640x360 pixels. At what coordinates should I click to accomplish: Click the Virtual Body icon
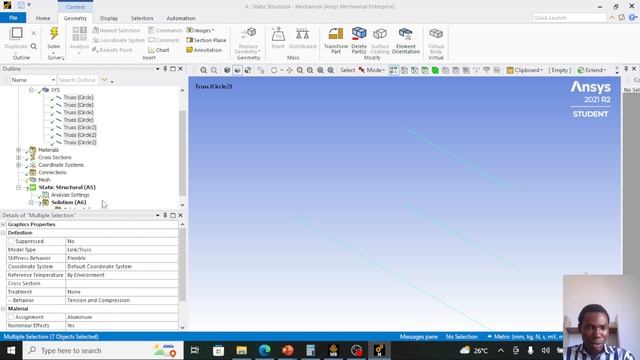coord(436,33)
